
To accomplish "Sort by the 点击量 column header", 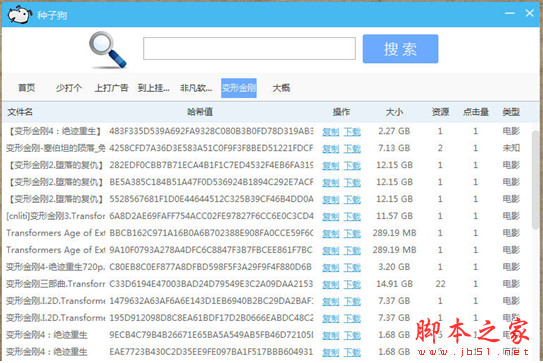I will coord(476,112).
